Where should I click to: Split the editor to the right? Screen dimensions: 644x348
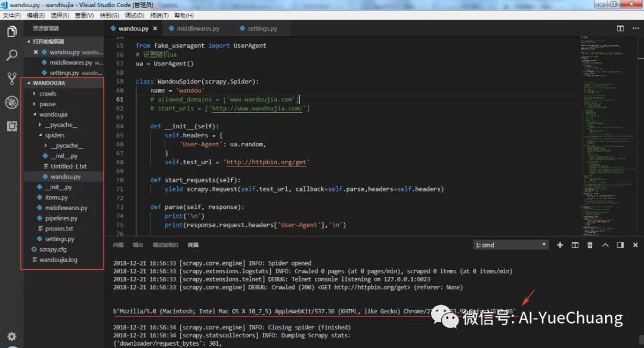pos(620,29)
